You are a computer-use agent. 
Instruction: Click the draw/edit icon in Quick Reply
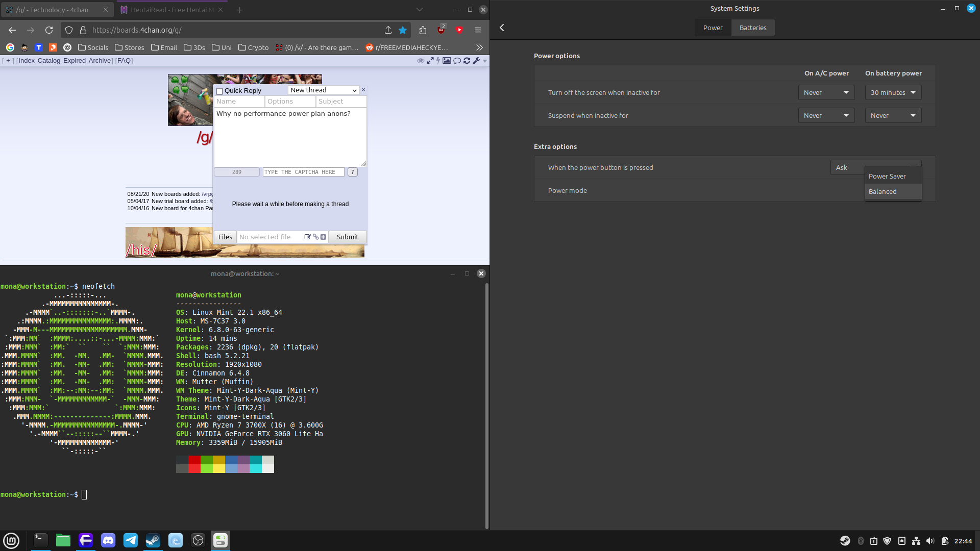308,237
